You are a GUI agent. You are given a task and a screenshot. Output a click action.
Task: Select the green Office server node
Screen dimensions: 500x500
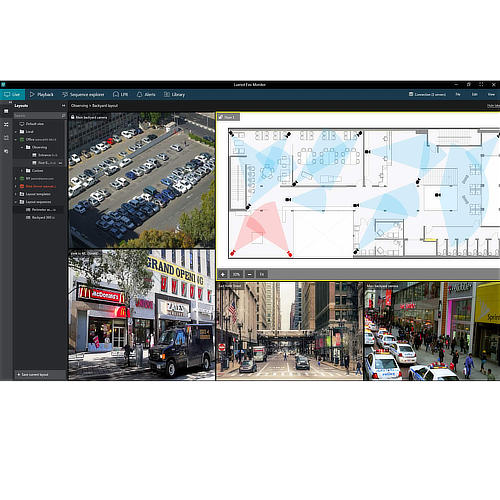pos(38,139)
